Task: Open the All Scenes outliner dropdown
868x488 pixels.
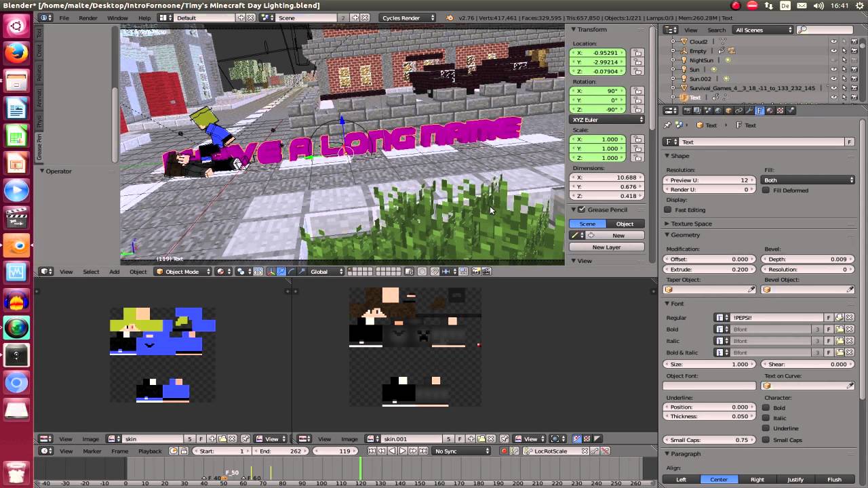Action: pos(764,30)
